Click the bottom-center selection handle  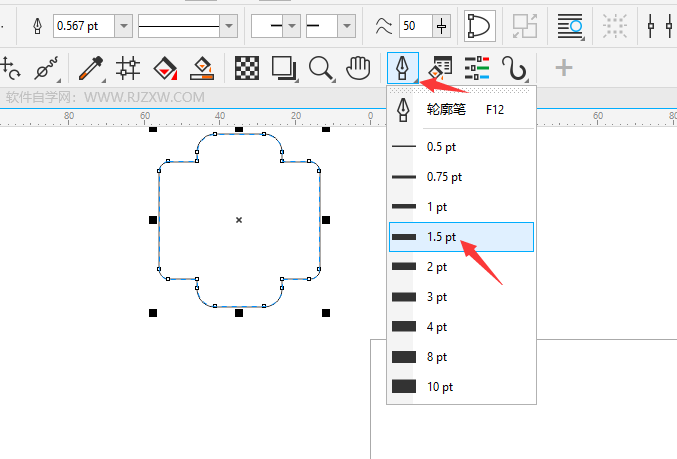239,313
